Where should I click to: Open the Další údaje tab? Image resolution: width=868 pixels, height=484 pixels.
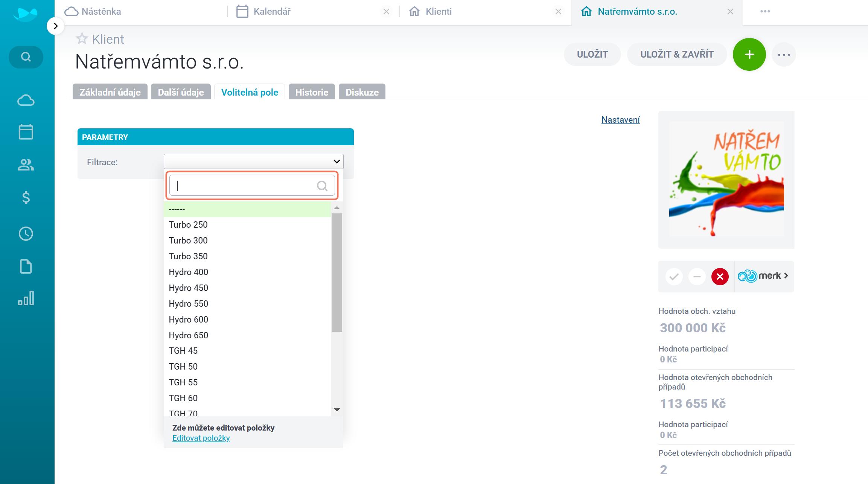point(181,92)
